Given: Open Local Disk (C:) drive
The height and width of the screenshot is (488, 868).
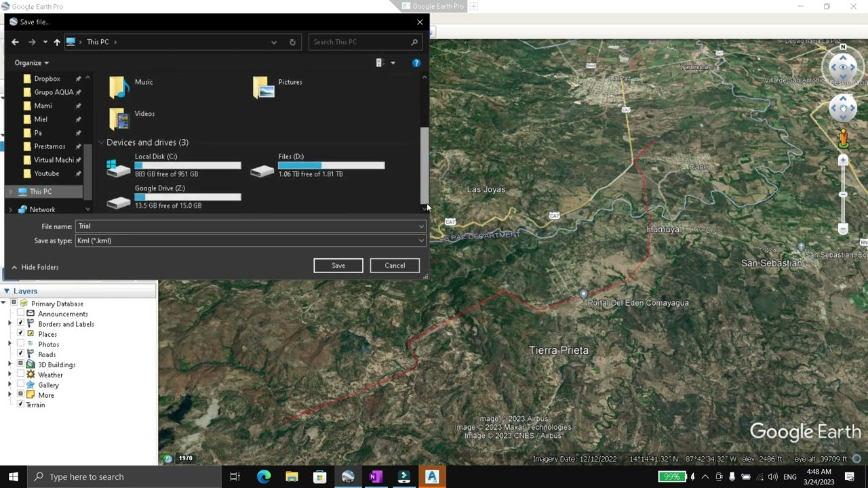Looking at the screenshot, I should pyautogui.click(x=174, y=165).
